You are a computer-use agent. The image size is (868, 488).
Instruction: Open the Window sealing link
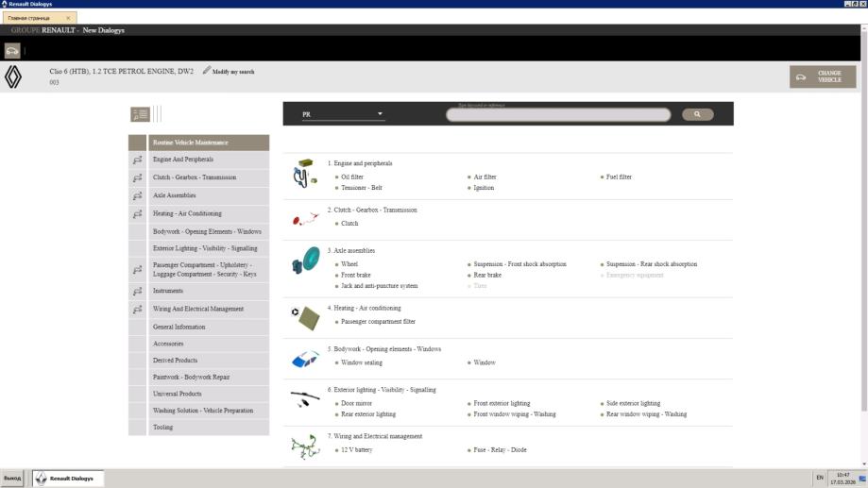362,362
